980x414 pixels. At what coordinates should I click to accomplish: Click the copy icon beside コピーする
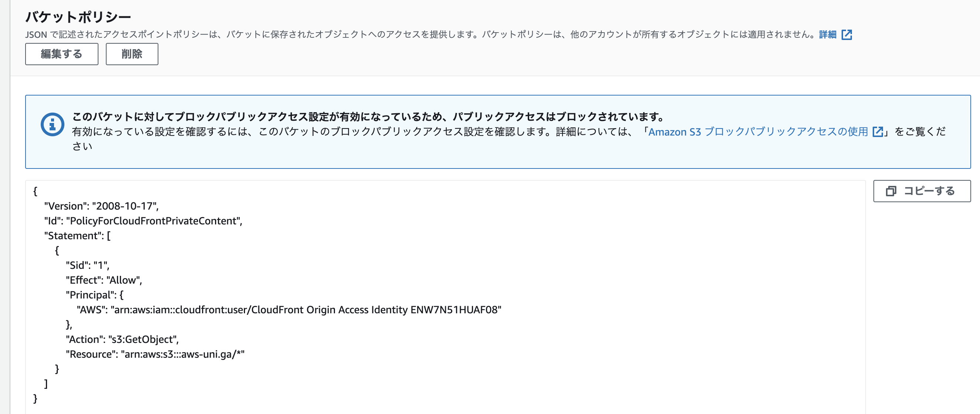(x=890, y=191)
